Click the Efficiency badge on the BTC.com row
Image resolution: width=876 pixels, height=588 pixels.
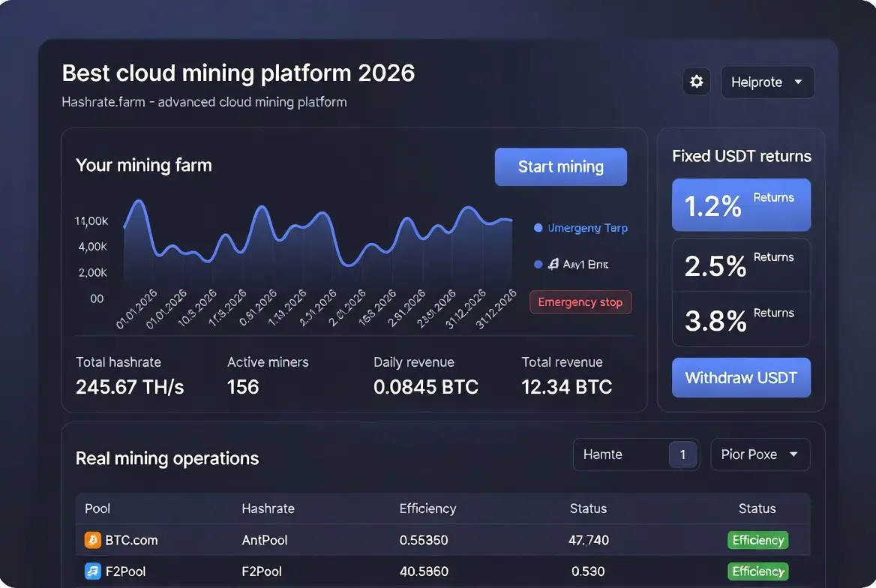(x=757, y=540)
